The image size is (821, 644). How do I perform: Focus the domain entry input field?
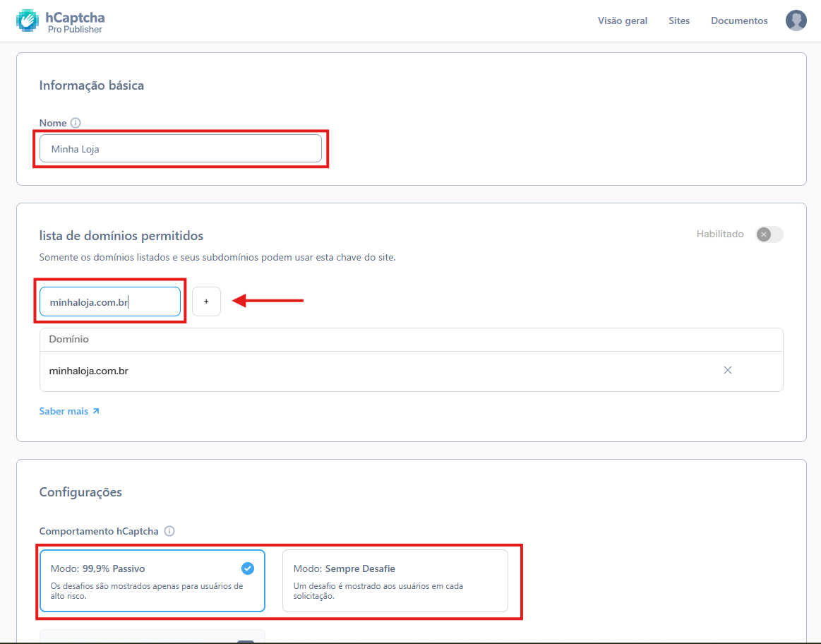(110, 302)
